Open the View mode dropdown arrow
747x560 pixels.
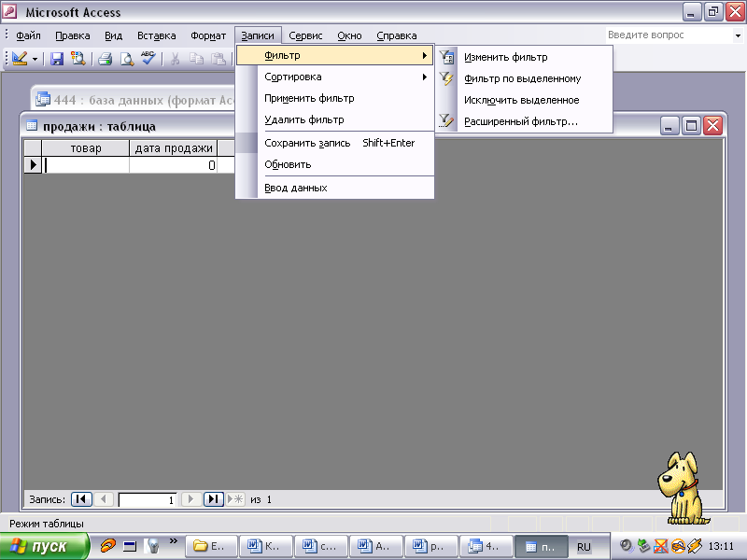35,59
